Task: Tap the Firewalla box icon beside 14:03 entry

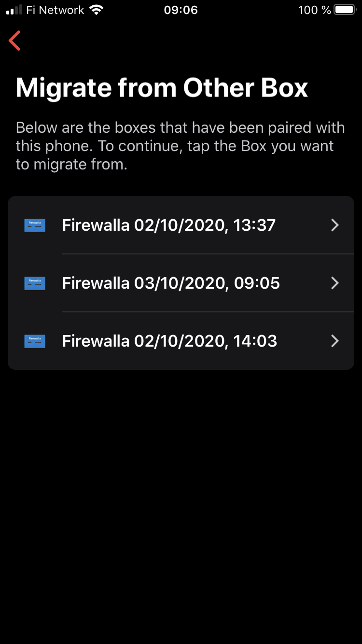Action: pos(35,341)
